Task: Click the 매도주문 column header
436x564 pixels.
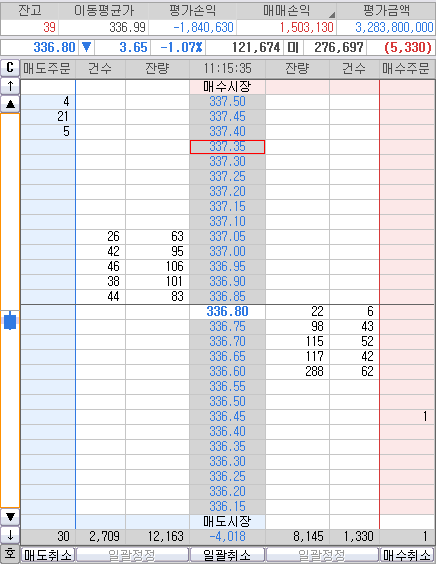Action: point(47,68)
